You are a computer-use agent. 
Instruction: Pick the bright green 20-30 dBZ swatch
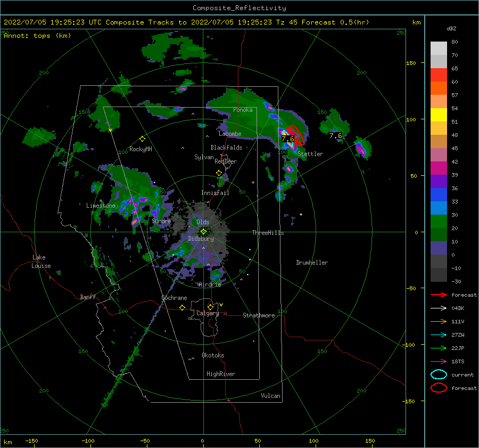(439, 222)
